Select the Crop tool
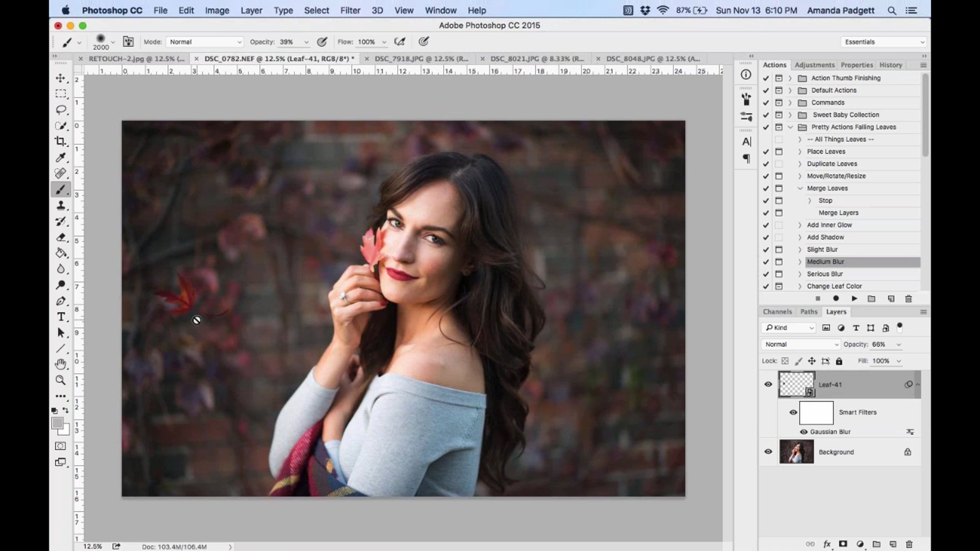Screen dimensions: 980x551 (60, 141)
